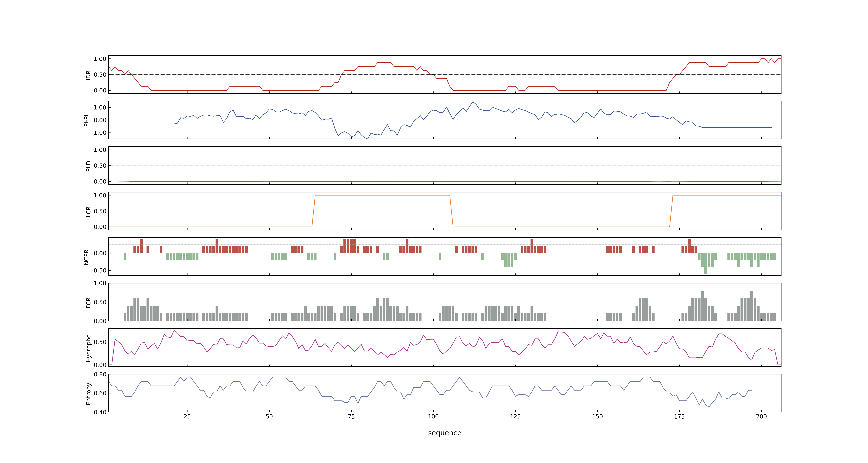The image size is (868, 463).
Task: Click the 0.50 tick in PLD panel
Action: pos(100,165)
